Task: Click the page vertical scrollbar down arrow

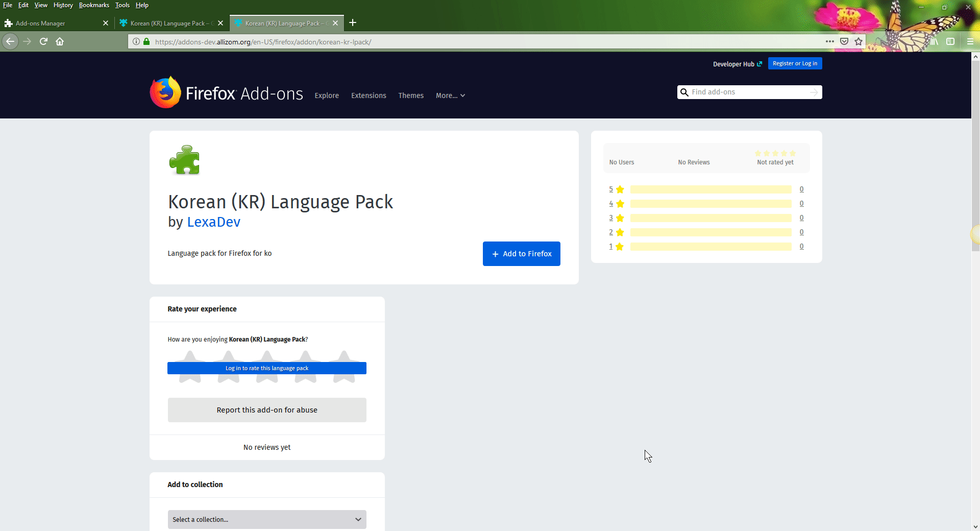Action: coord(975,526)
